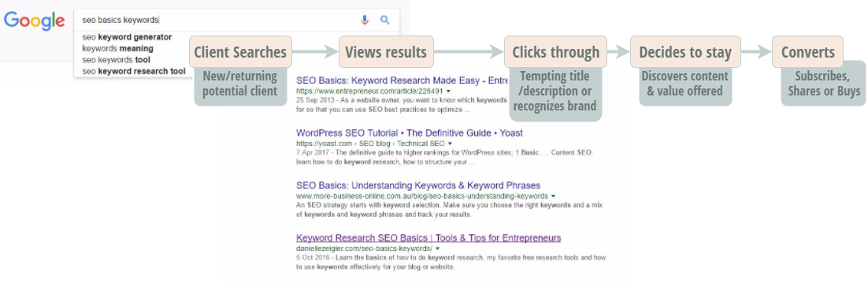This screenshot has width=868, height=284.
Task: Click the Decides to stay step box
Action: (x=685, y=52)
